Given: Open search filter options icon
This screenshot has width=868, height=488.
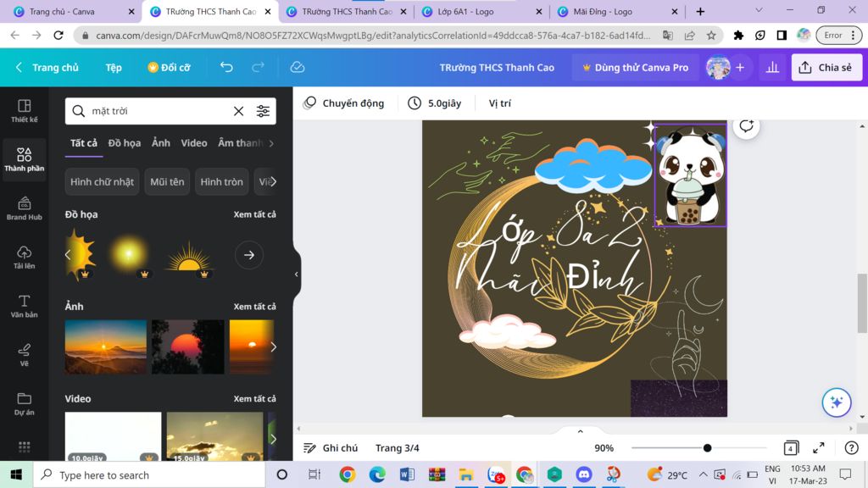Looking at the screenshot, I should tap(263, 111).
